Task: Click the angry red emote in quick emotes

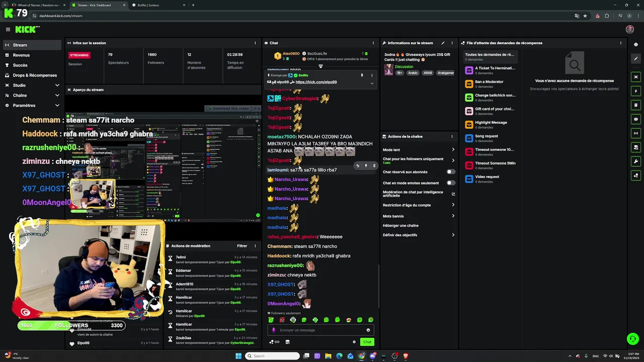Action: [x=282, y=320]
